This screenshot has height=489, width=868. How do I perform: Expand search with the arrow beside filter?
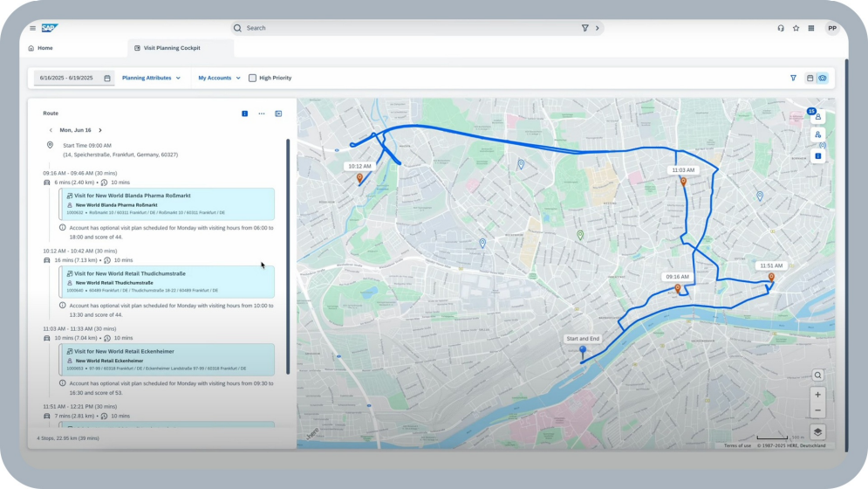point(598,28)
